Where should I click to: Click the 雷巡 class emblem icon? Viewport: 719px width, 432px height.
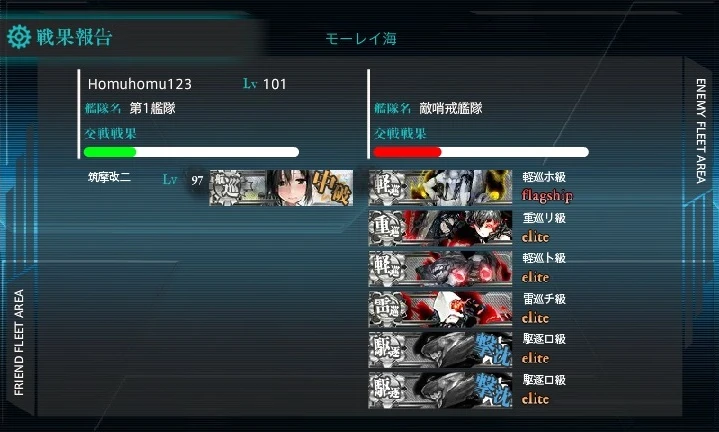coord(387,309)
